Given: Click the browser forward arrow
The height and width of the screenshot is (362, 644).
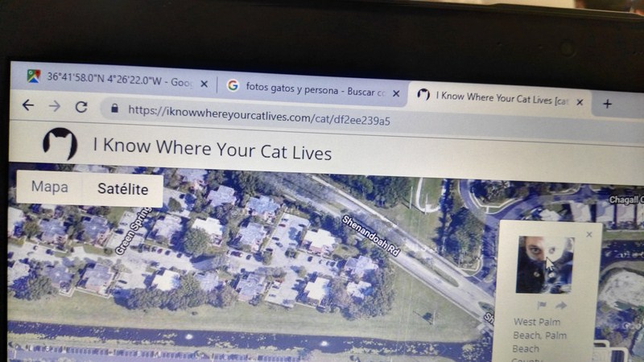Looking at the screenshot, I should click(x=55, y=106).
